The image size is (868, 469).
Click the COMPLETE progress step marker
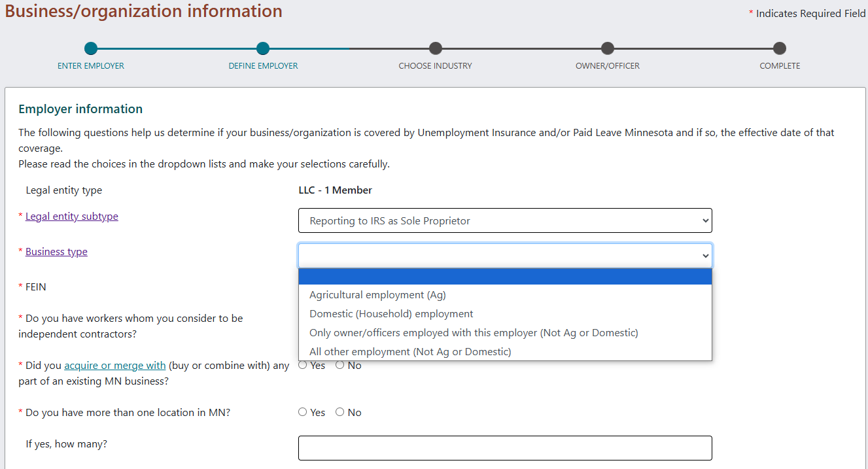click(779, 48)
